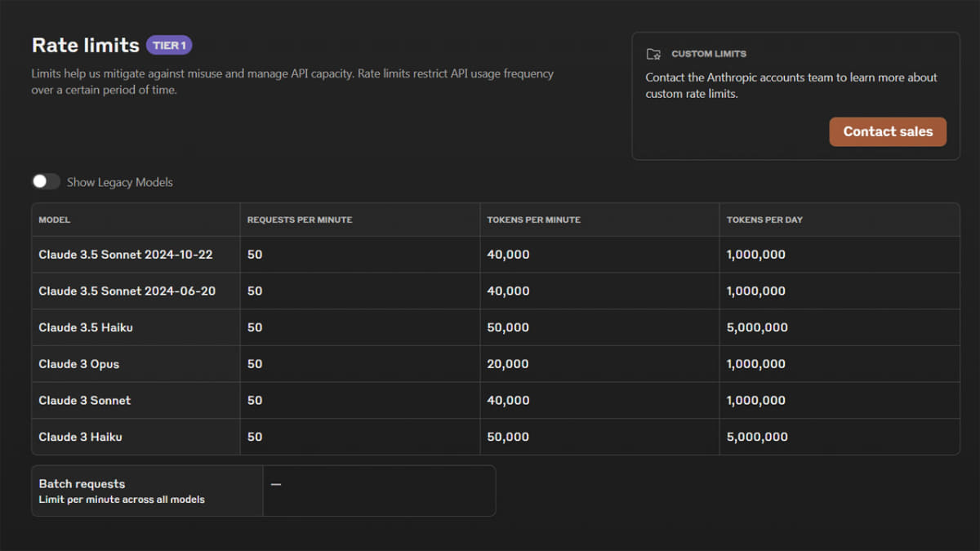Select the Claude 3.5 Sonnet 2024-10-22 row name
The width and height of the screenshot is (980, 551).
(x=126, y=255)
